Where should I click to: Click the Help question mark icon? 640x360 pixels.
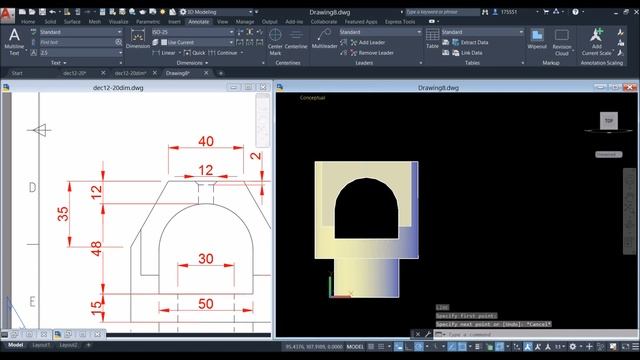[575, 12]
